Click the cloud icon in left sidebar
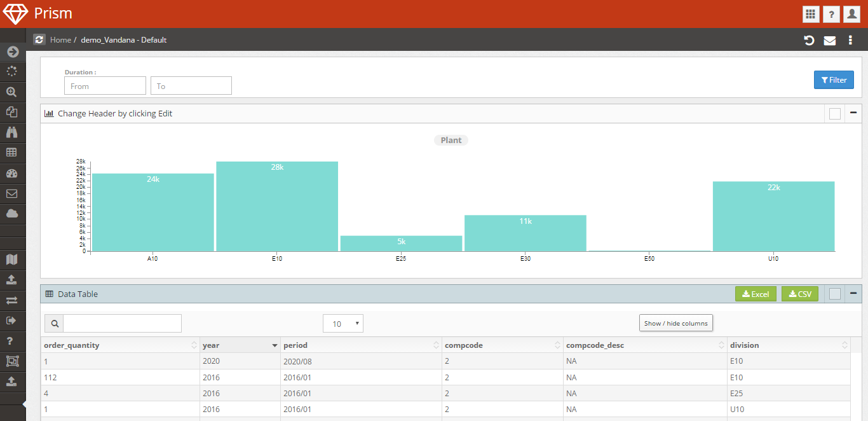Image resolution: width=868 pixels, height=421 pixels. tap(12, 214)
